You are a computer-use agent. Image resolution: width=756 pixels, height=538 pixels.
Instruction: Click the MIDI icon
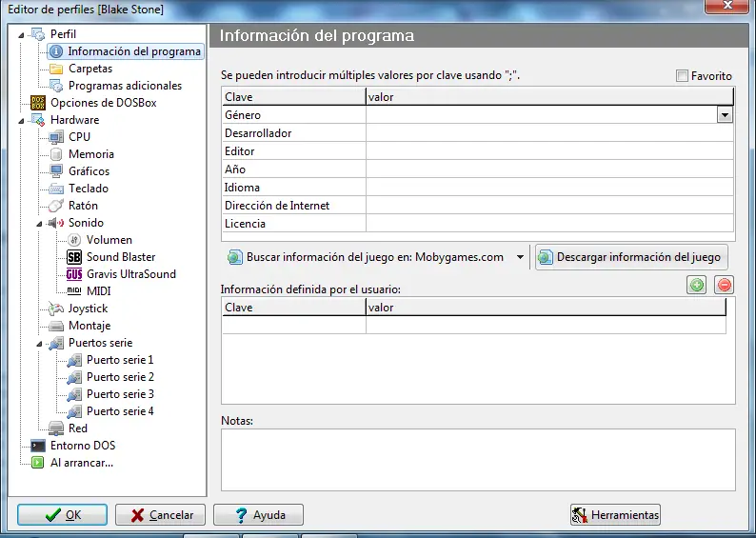pyautogui.click(x=74, y=290)
